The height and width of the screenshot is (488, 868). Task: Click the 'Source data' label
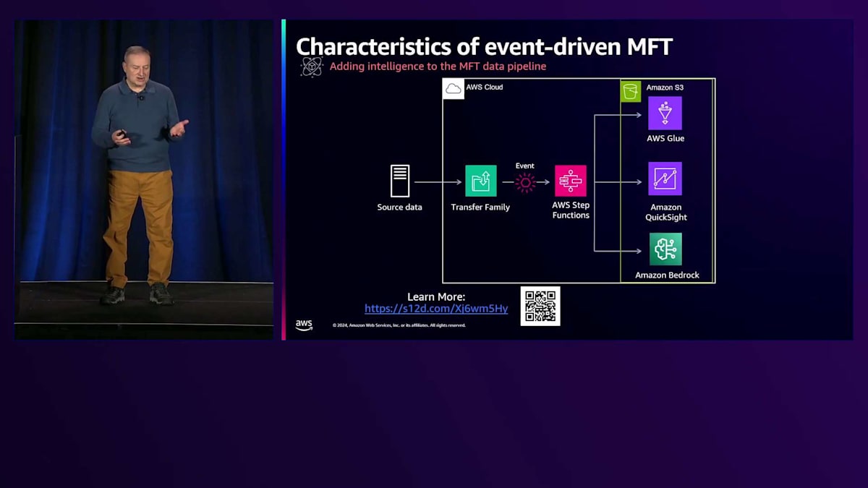click(399, 207)
